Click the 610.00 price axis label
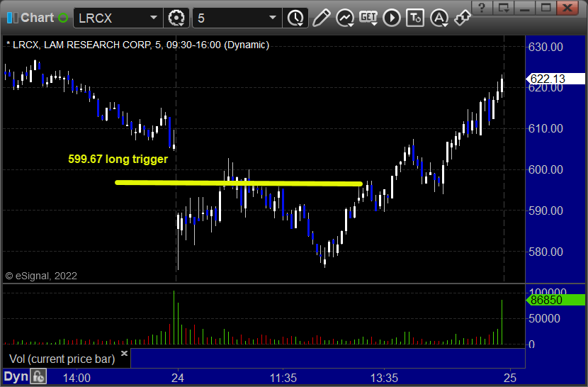588x387 pixels. [x=545, y=129]
